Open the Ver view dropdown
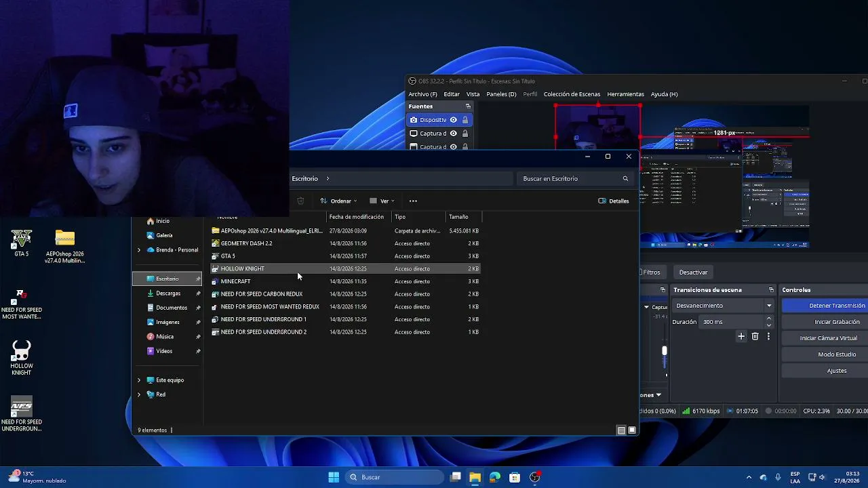868x488 pixels. click(382, 201)
